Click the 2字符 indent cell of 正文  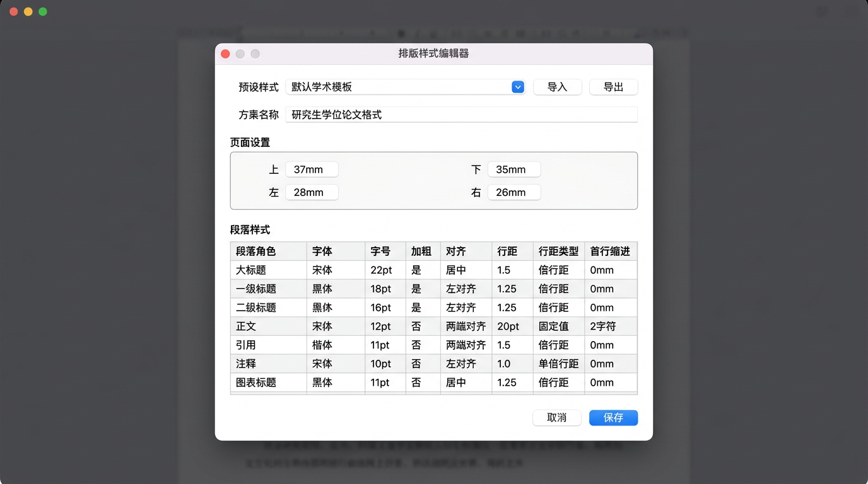pos(611,326)
